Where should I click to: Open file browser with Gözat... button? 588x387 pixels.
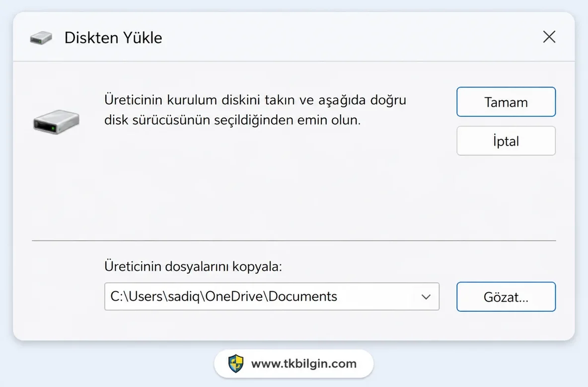tap(506, 297)
